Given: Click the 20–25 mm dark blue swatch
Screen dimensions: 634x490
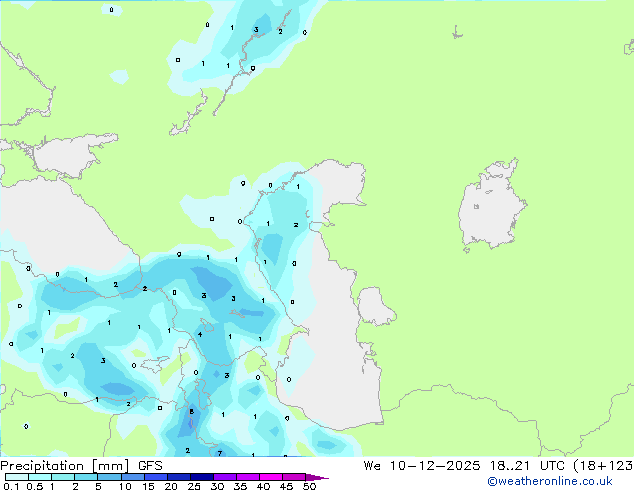Looking at the screenshot, I should 179,477.
